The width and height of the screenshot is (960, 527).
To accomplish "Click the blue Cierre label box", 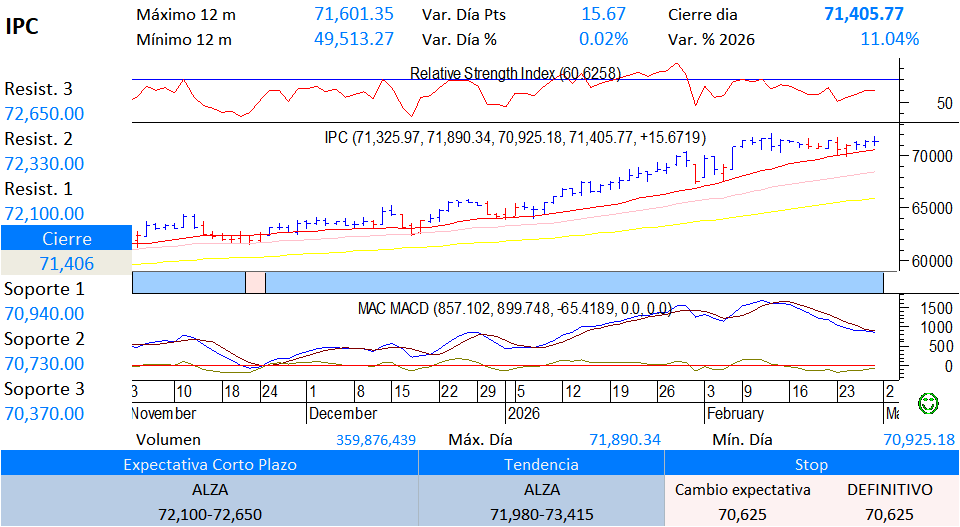I will tap(66, 239).
